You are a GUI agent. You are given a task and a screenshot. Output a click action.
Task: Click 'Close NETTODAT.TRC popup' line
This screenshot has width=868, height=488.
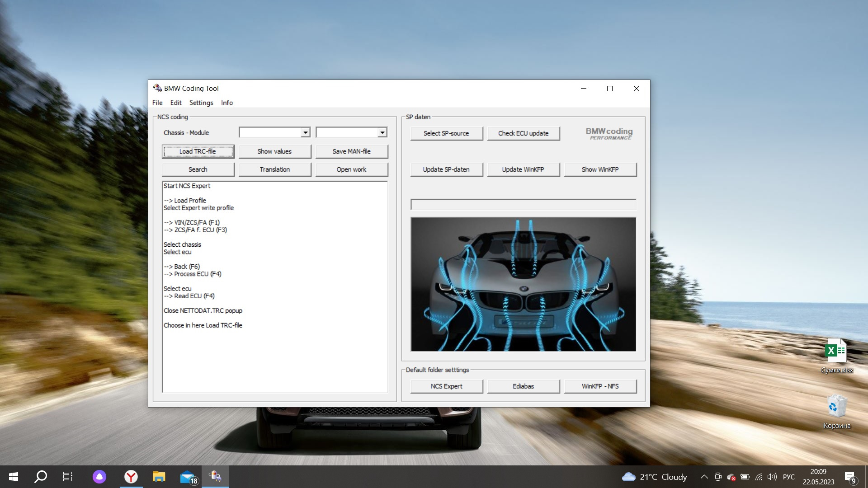[203, 310]
